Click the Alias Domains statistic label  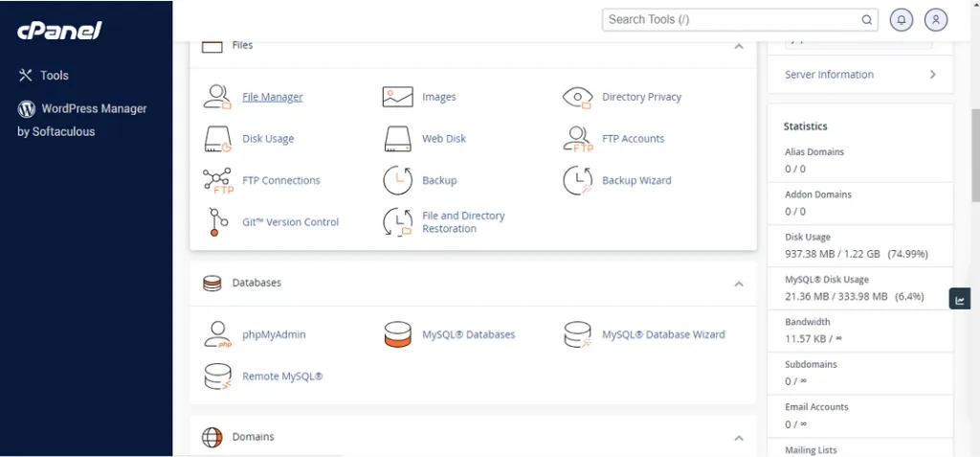pyautogui.click(x=814, y=152)
